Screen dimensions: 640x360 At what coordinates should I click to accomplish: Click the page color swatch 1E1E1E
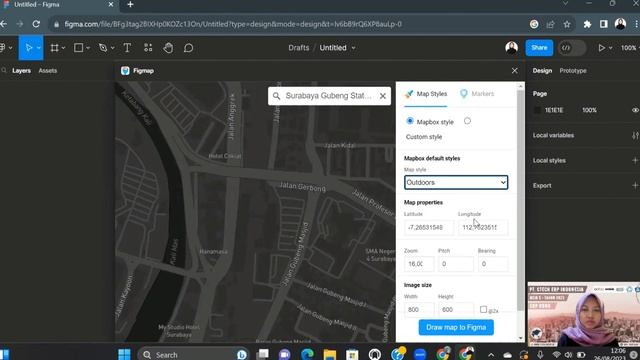point(538,110)
